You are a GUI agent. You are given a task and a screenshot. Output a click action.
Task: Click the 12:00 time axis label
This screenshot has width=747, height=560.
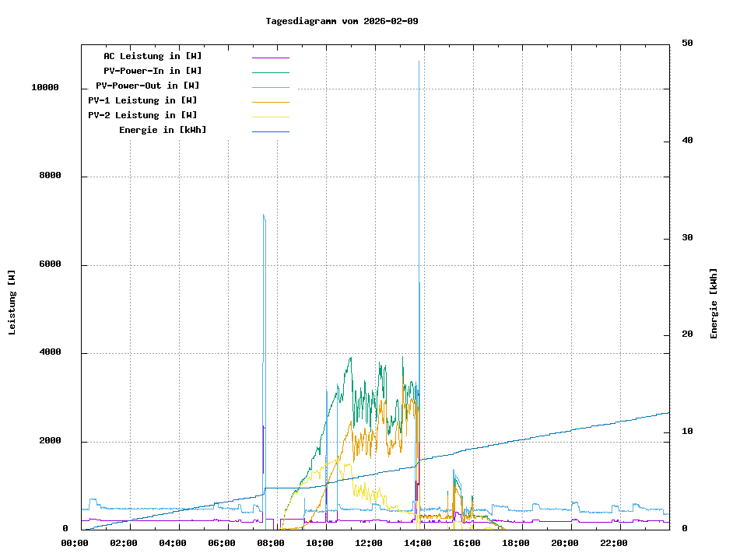tap(369, 543)
